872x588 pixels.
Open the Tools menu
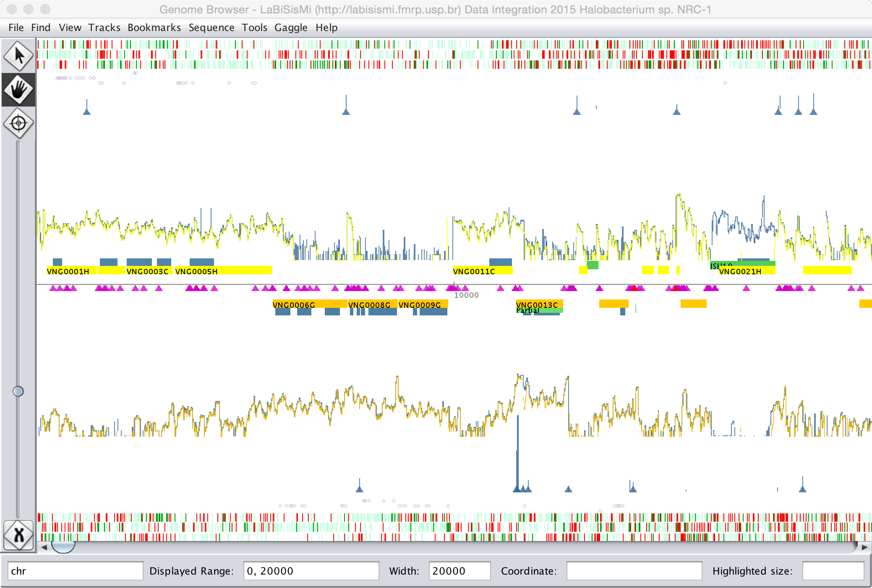click(254, 28)
